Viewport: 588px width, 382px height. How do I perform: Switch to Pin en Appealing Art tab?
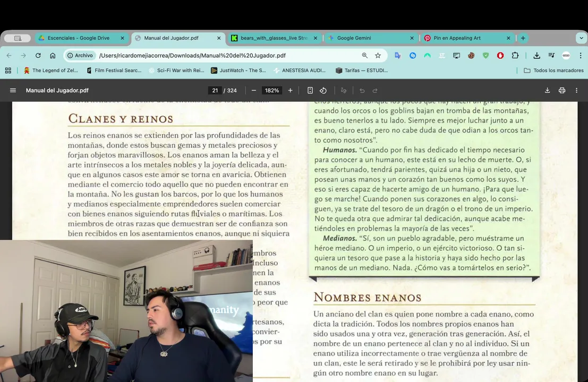pos(467,38)
